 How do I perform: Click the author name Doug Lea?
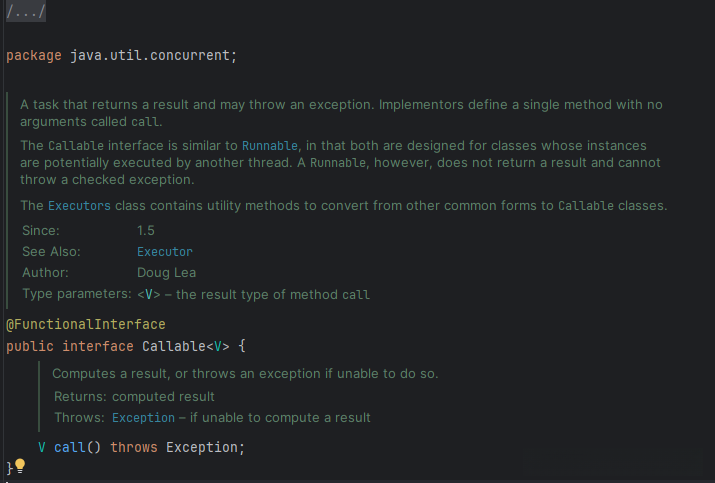point(167,273)
